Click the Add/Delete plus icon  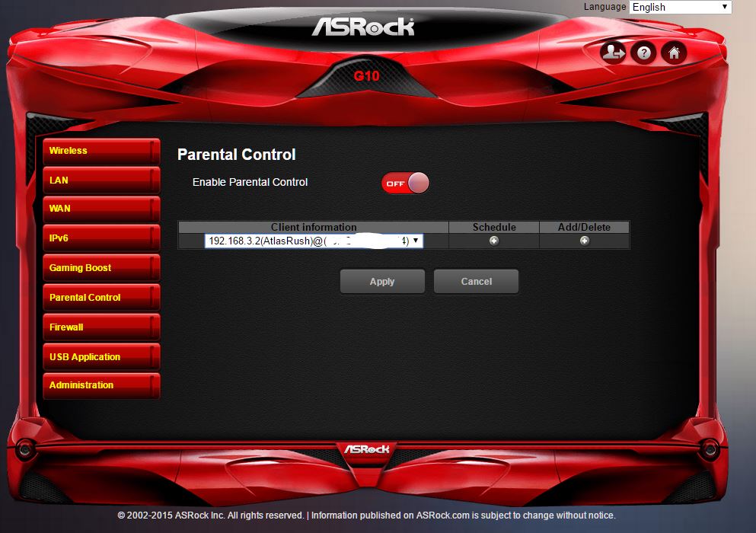[584, 241]
